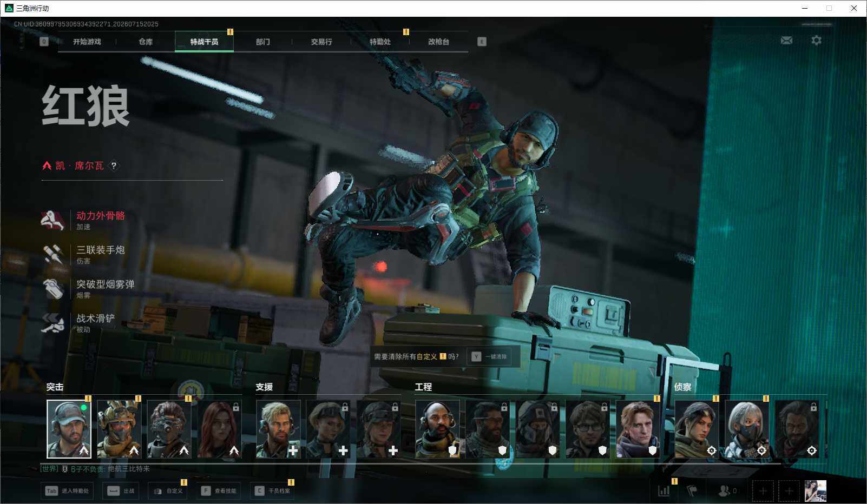Open the 改枪台 tab
Image resolution: width=867 pixels, height=504 pixels.
point(438,42)
